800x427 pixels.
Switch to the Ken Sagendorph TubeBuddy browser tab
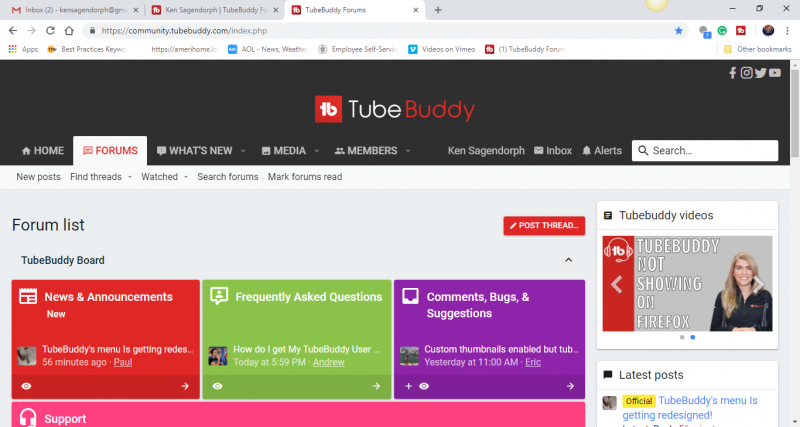tap(214, 10)
